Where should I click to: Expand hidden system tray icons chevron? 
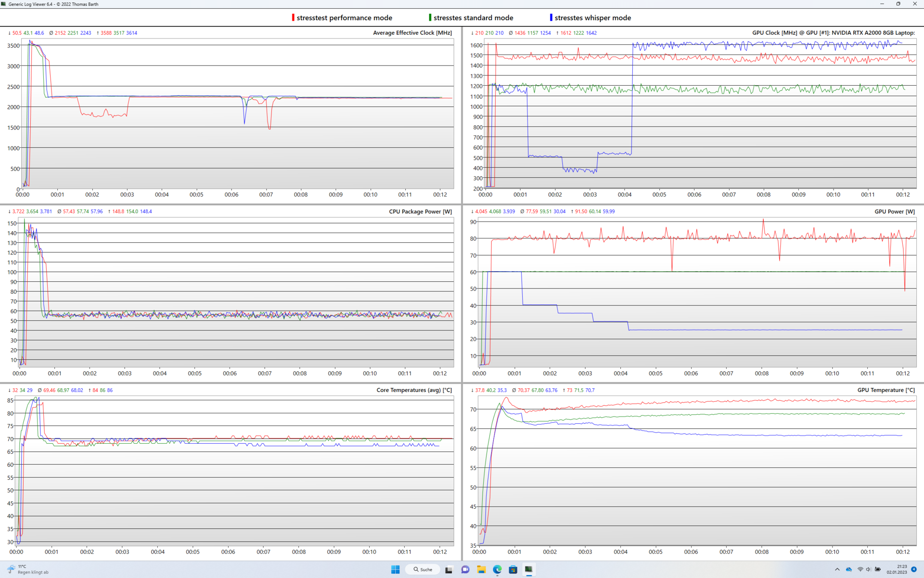click(837, 569)
